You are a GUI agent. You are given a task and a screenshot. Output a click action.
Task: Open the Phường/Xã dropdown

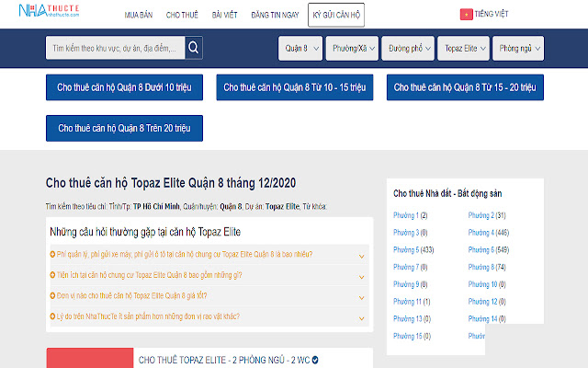tap(352, 48)
